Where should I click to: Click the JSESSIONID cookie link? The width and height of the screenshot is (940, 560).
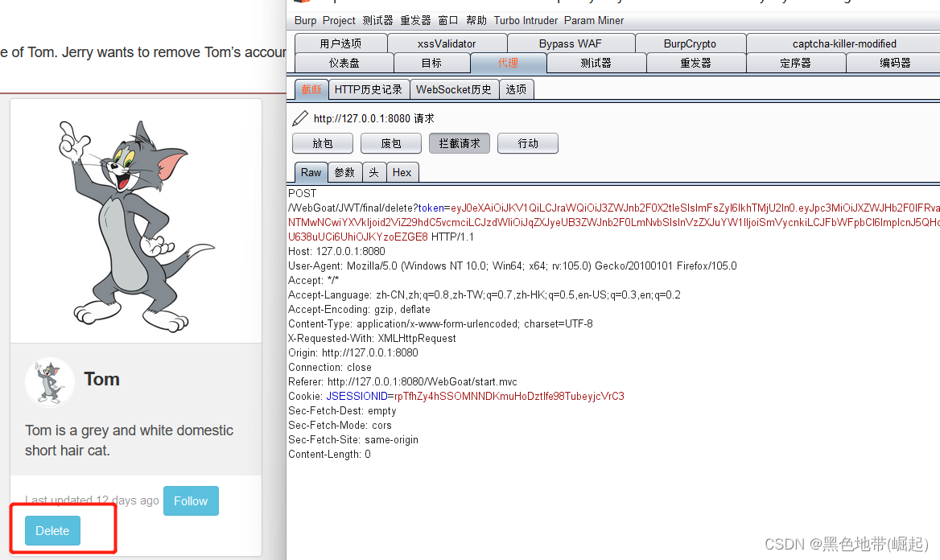coord(357,396)
